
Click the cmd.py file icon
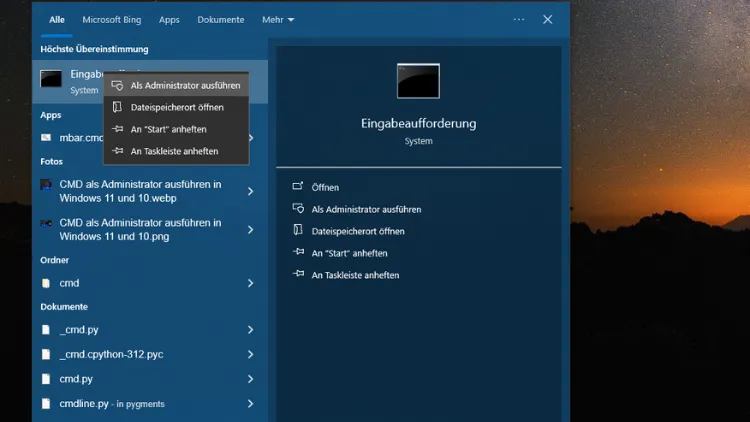point(45,379)
